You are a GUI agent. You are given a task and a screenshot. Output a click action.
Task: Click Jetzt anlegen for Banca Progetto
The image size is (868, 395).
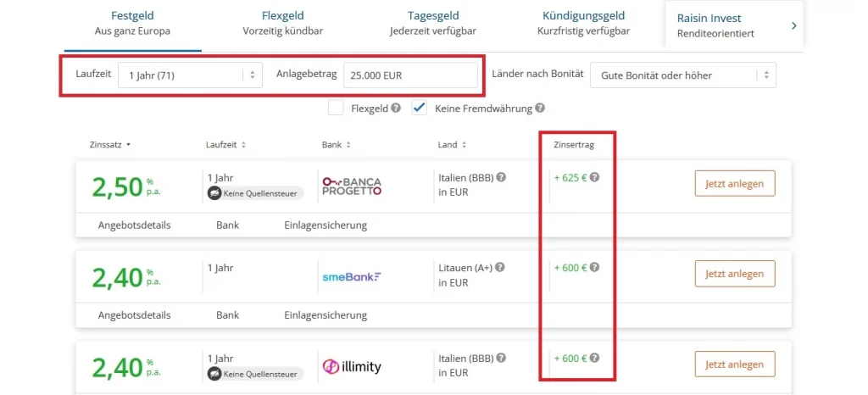tap(735, 183)
